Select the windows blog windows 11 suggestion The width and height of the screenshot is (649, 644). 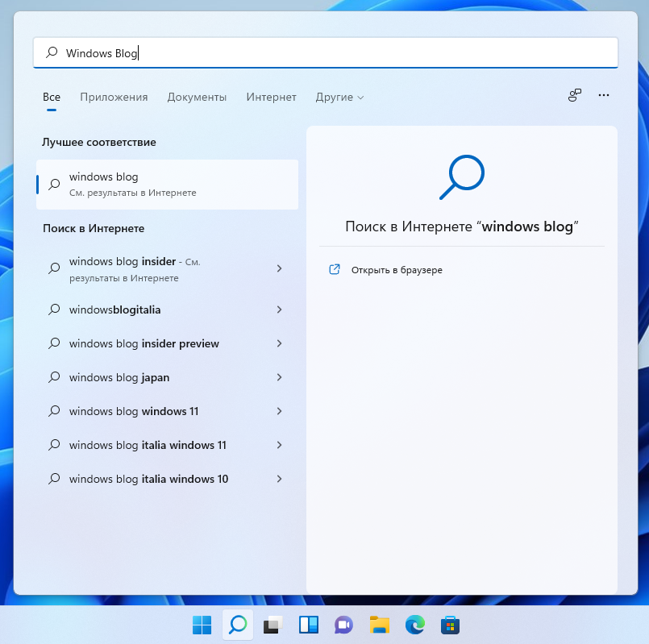(x=167, y=411)
